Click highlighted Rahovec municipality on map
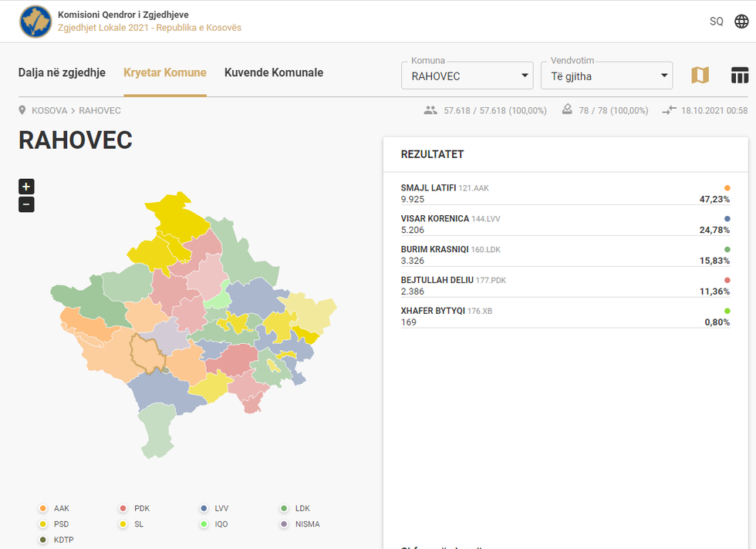756x549 pixels. pos(145,353)
